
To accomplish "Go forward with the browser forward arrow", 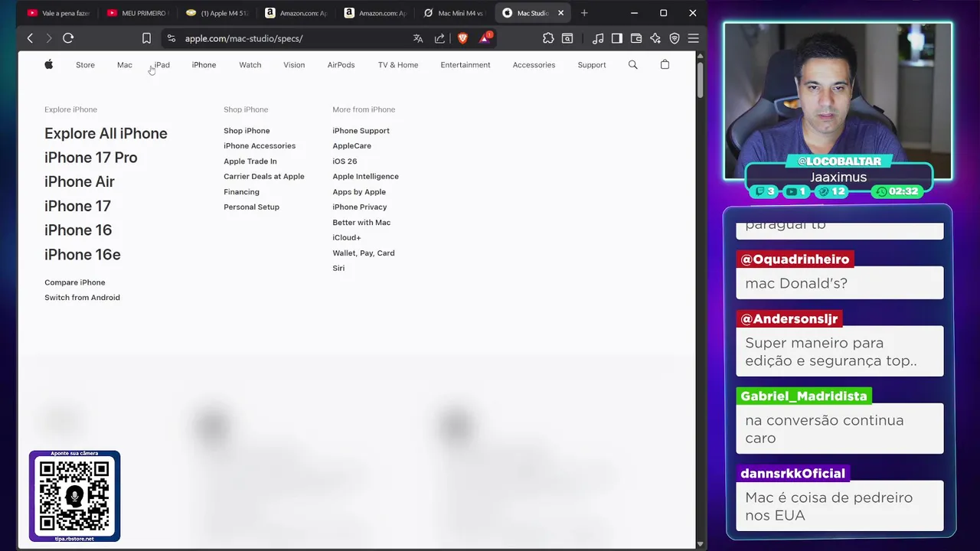I will tap(48, 38).
